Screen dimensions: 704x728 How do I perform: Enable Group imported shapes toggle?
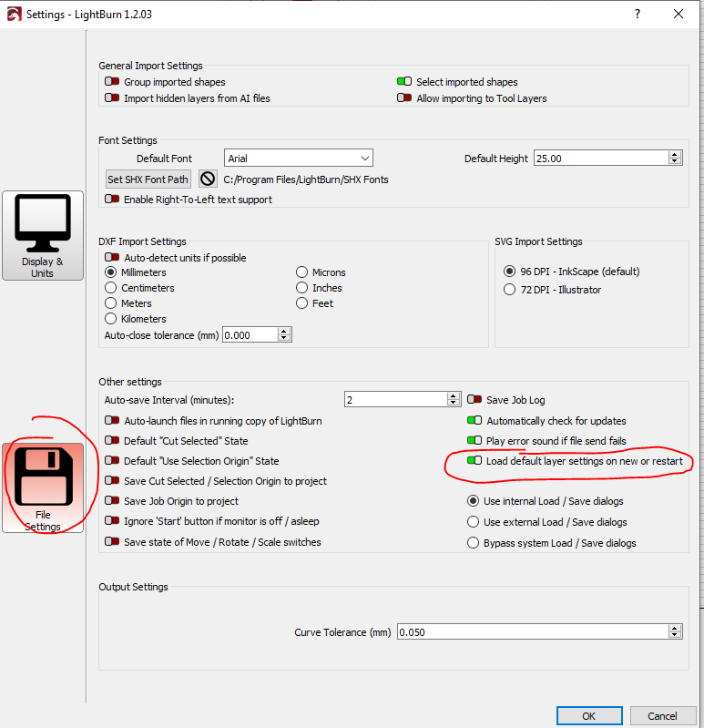[112, 82]
